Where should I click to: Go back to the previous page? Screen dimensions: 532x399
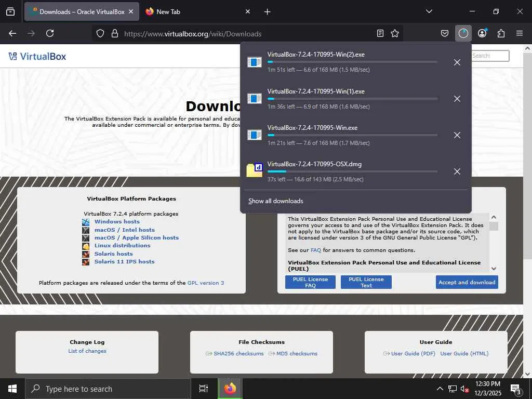(x=12, y=33)
